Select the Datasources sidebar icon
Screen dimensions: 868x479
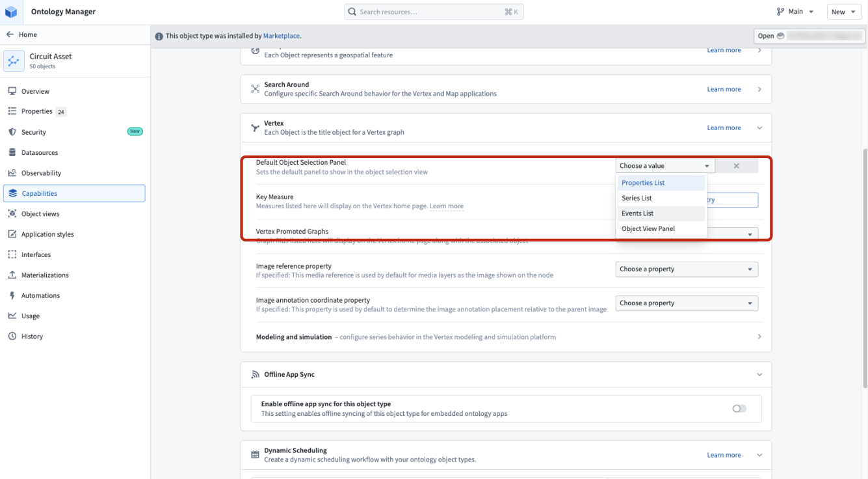[14, 152]
